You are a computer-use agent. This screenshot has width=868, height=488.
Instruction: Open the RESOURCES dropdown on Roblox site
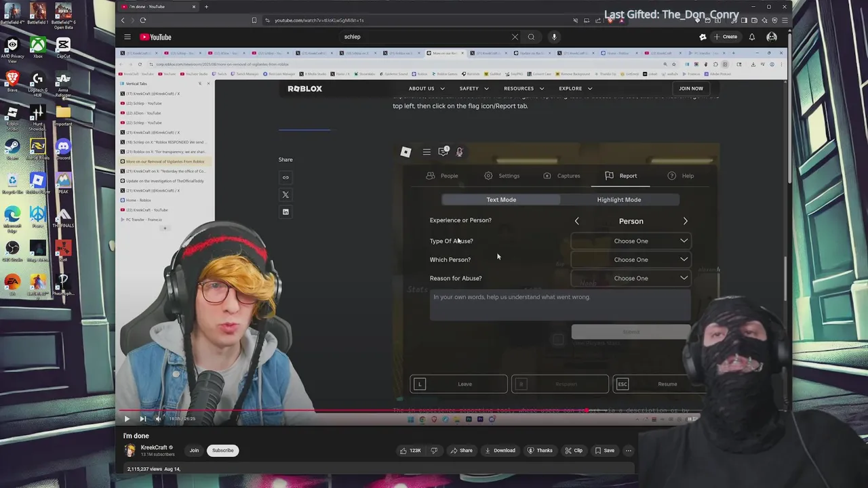coord(524,88)
